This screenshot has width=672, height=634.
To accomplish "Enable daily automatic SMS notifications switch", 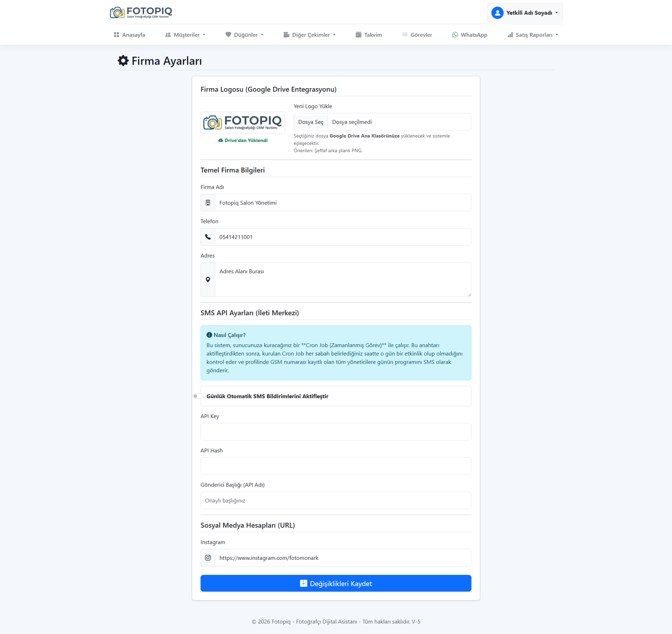I will (x=198, y=396).
